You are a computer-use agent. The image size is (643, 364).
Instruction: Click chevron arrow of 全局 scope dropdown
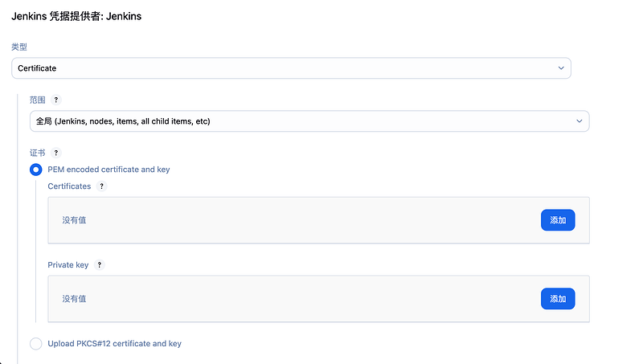click(579, 121)
